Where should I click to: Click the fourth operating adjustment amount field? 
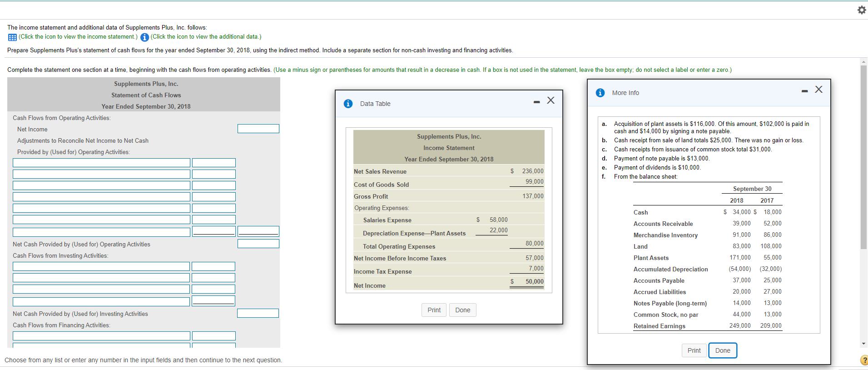[214, 197]
